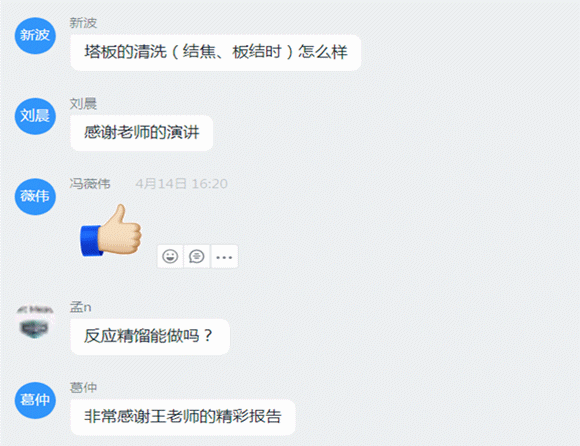Click the thumbs-up sticker image
Screen dimensions: 580x446
[x=111, y=231]
